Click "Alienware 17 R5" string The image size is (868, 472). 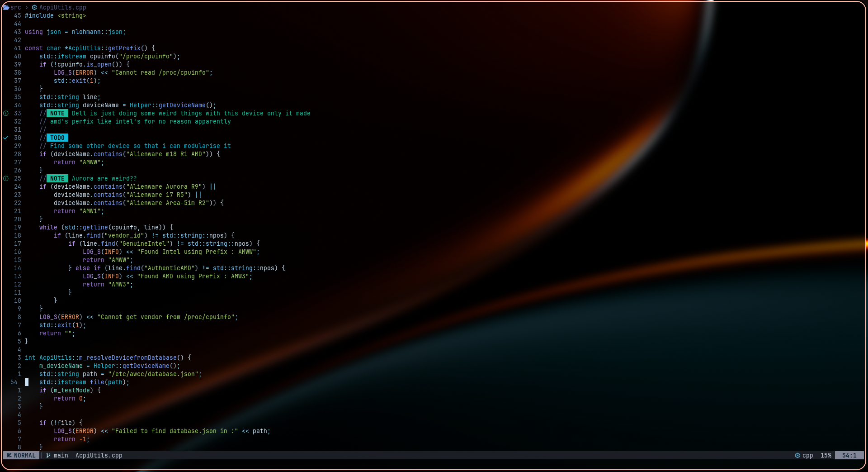tap(157, 195)
